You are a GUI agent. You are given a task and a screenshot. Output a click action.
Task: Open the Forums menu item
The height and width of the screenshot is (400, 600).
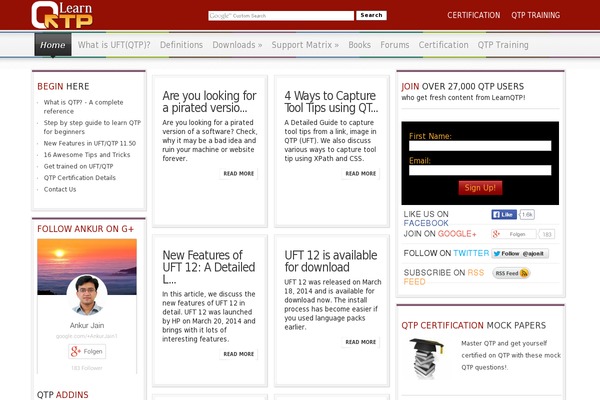[x=395, y=45]
